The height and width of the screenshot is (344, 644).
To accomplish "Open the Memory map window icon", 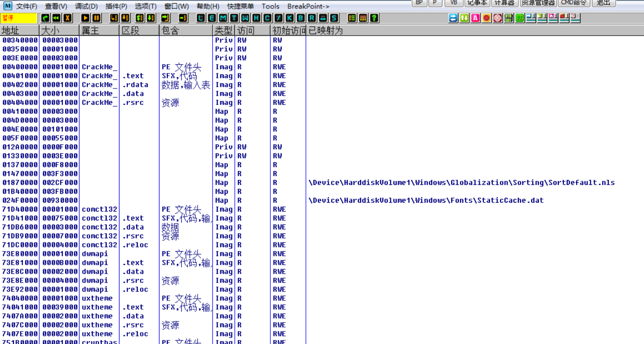I will point(223,19).
